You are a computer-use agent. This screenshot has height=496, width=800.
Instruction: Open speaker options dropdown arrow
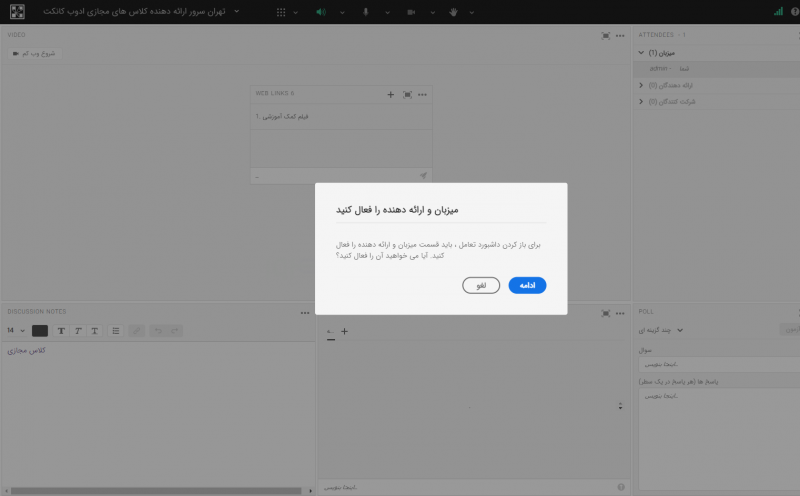pos(342,12)
